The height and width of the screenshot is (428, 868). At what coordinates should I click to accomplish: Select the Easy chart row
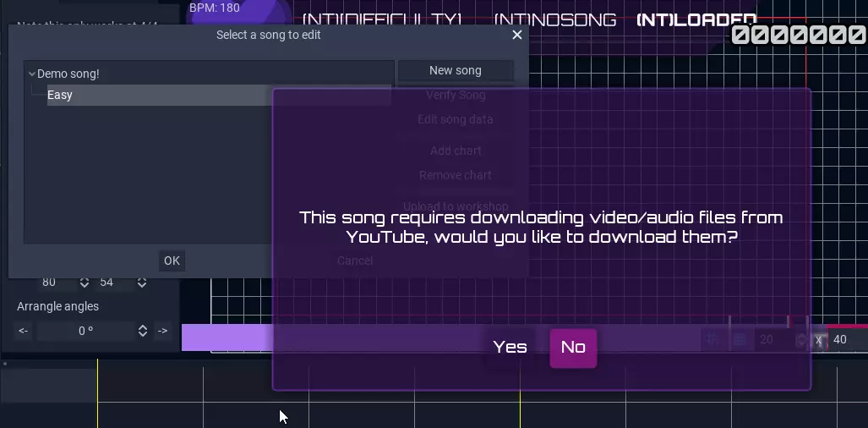(x=219, y=96)
